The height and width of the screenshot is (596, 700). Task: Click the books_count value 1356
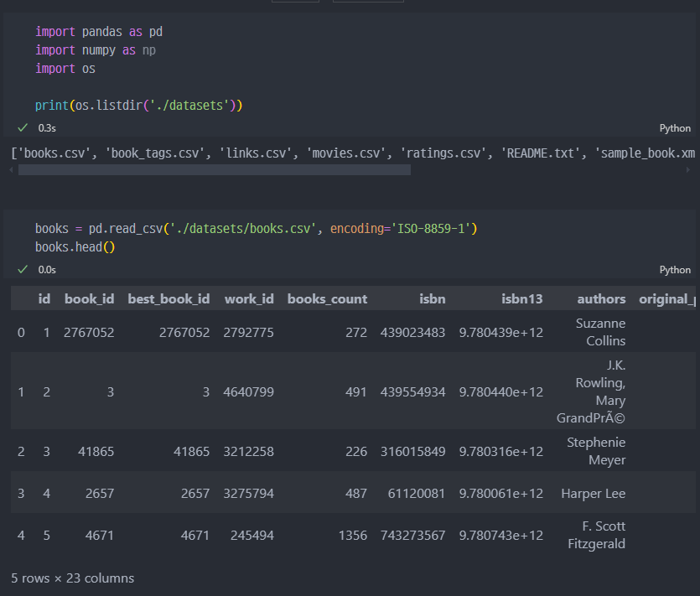[x=353, y=536]
